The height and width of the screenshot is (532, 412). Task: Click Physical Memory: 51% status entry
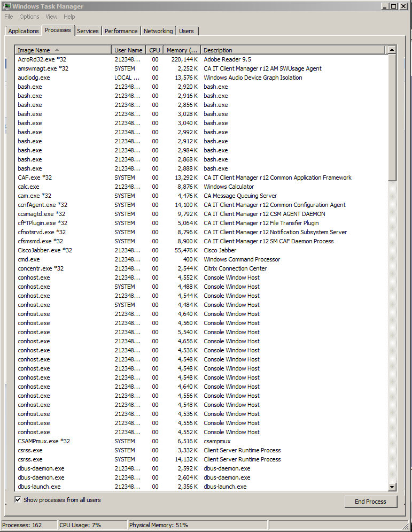[x=159, y=525]
